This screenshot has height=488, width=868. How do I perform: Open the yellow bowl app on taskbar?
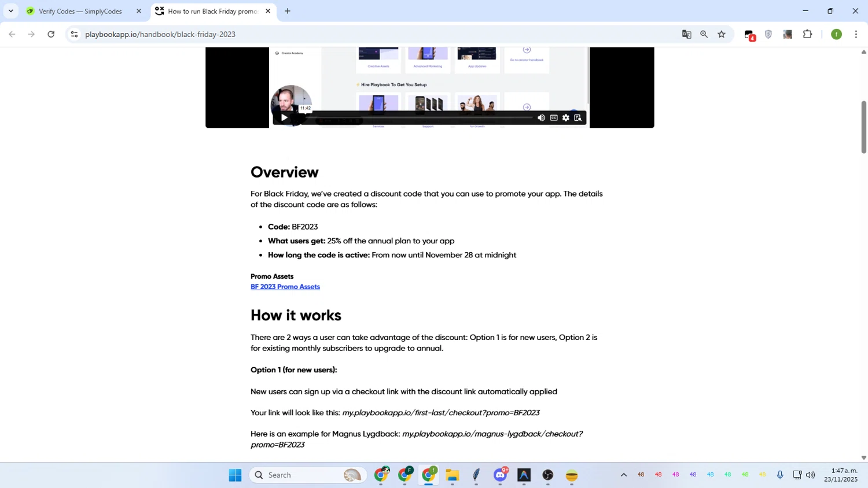click(x=572, y=475)
